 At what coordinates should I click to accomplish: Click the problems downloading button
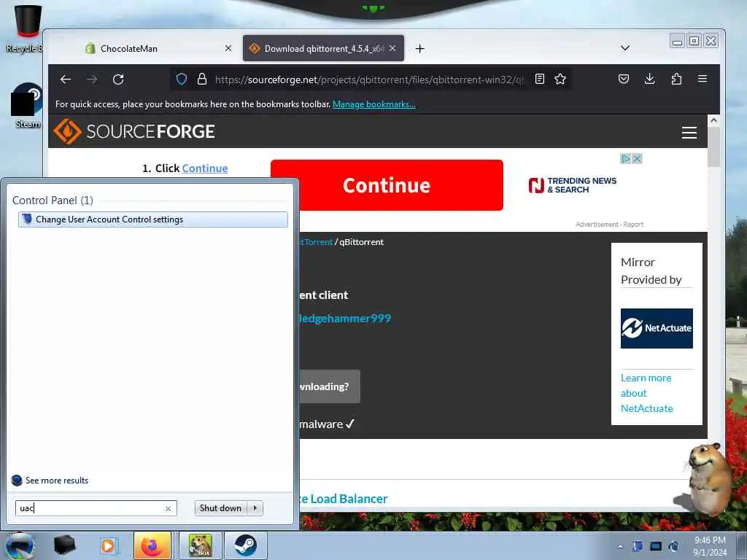click(x=330, y=386)
